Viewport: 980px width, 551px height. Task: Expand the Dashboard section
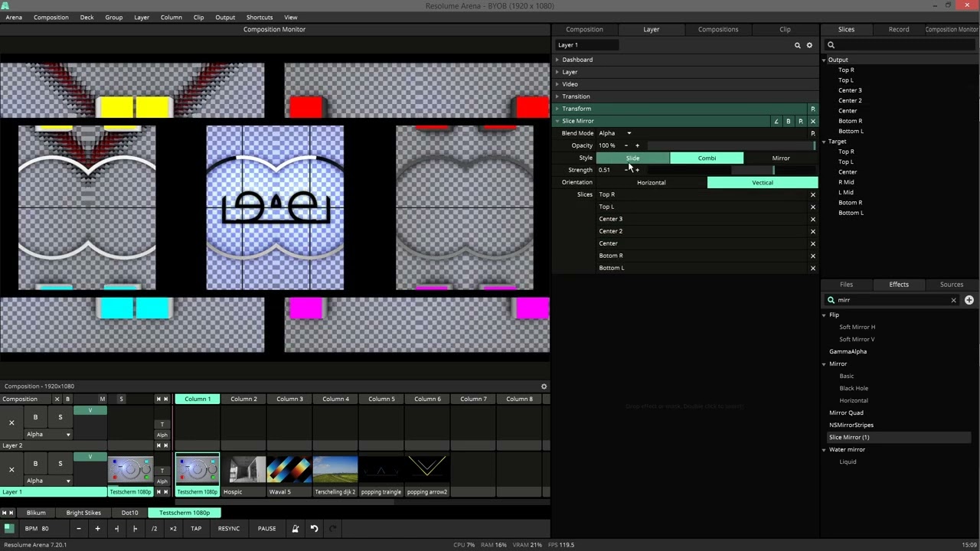(x=557, y=60)
